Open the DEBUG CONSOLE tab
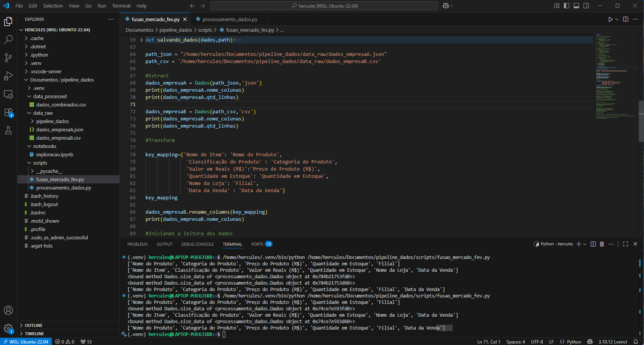The width and height of the screenshot is (644, 345). [197, 244]
